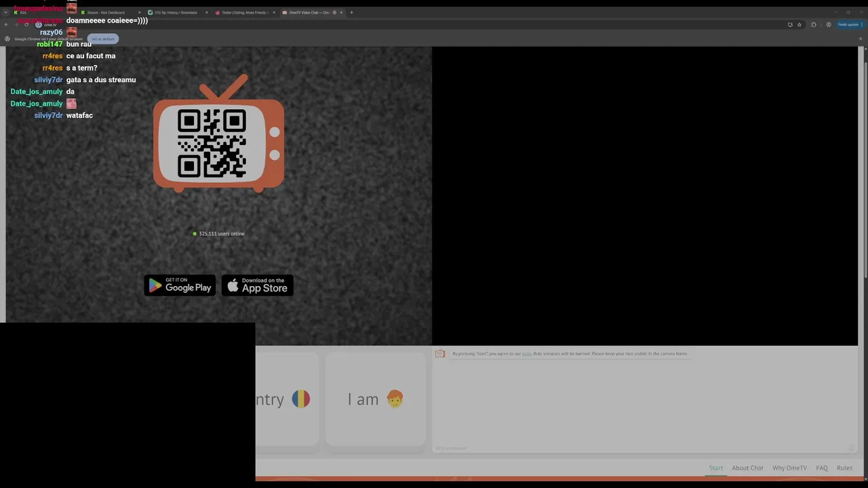Screen dimensions: 868x488
Task: Open Download on the App Store badge
Action: [x=258, y=285]
